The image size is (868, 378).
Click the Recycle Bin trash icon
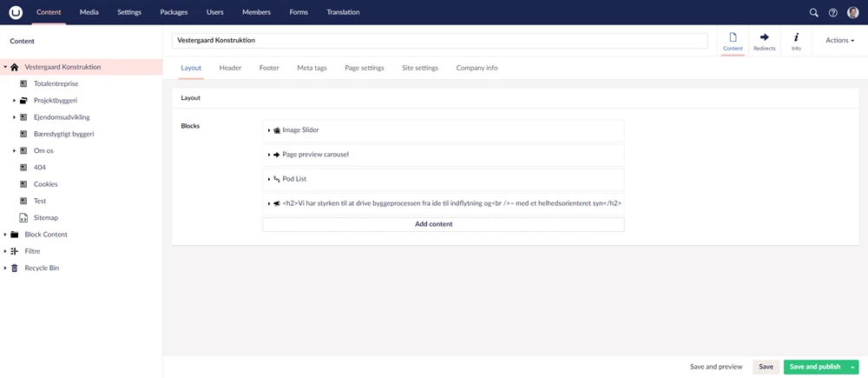14,268
